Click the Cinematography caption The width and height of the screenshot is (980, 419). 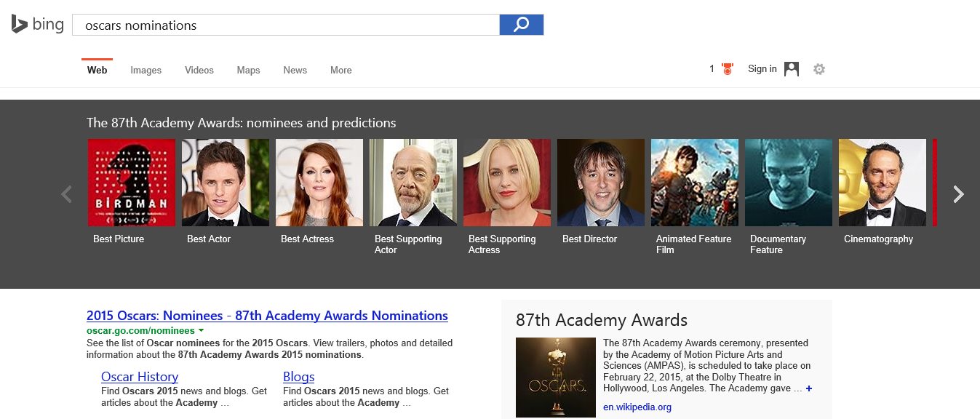point(879,239)
